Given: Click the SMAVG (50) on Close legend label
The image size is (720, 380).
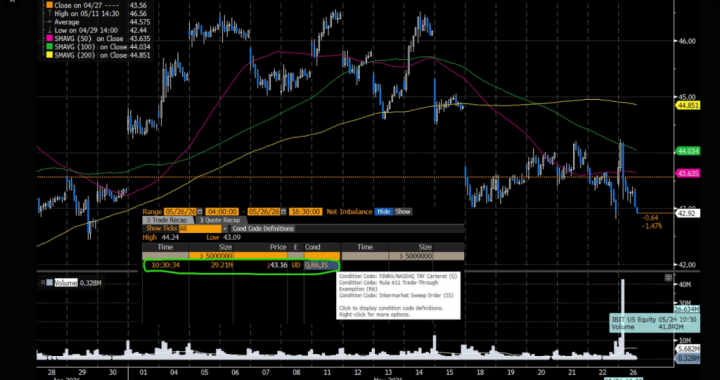Looking at the screenshot, I should point(89,39).
